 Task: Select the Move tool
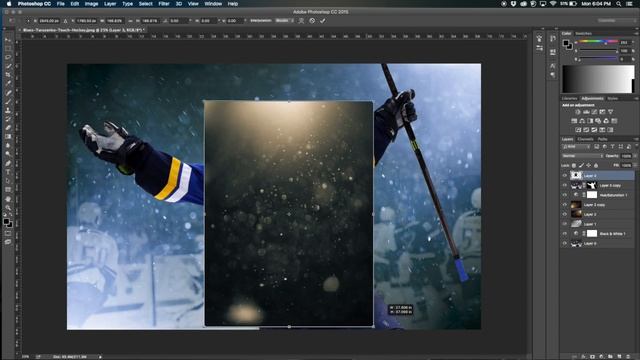point(8,40)
